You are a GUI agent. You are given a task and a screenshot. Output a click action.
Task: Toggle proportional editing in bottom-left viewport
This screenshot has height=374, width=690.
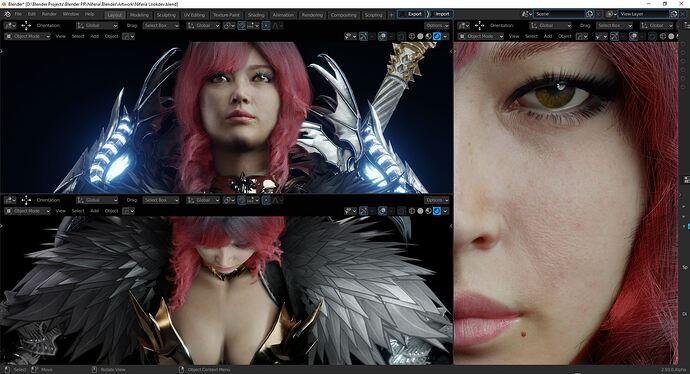266,200
